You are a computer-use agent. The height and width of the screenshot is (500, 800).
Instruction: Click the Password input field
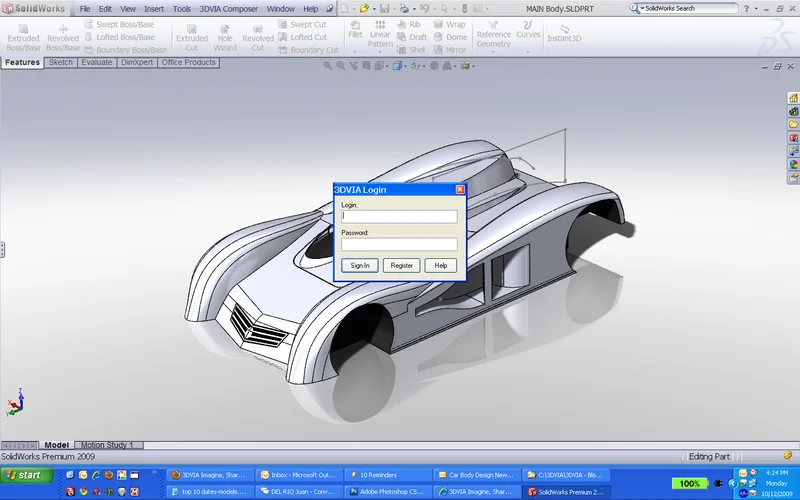(x=399, y=244)
